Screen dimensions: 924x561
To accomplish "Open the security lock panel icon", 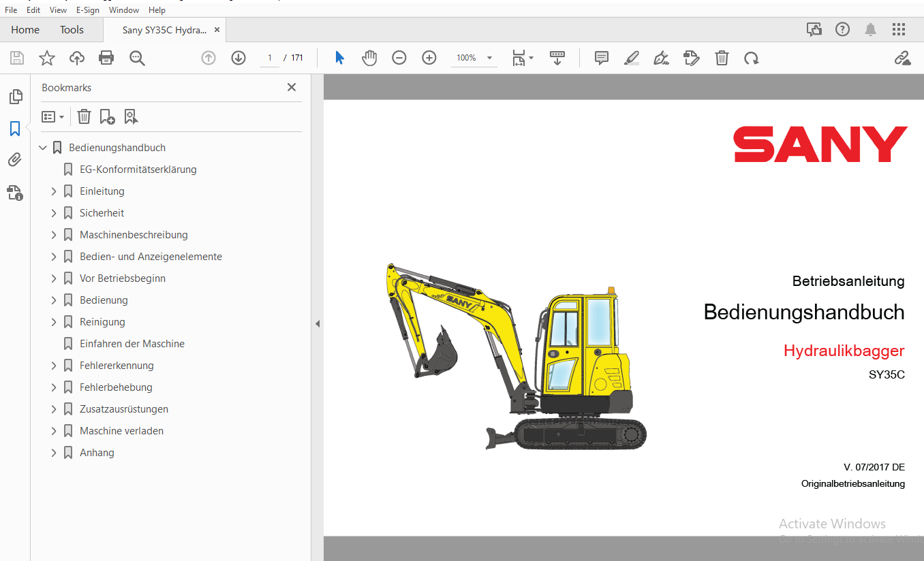I will [15, 193].
